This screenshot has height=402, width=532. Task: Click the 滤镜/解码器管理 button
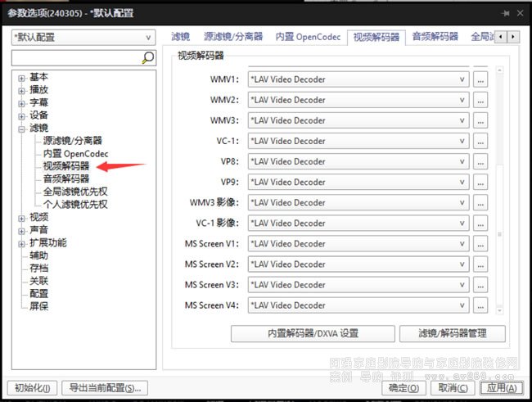452,333
